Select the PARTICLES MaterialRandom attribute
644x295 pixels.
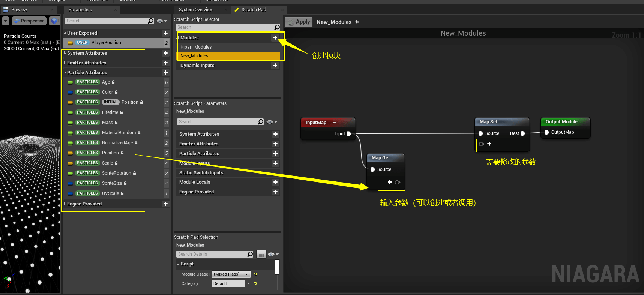pos(117,133)
